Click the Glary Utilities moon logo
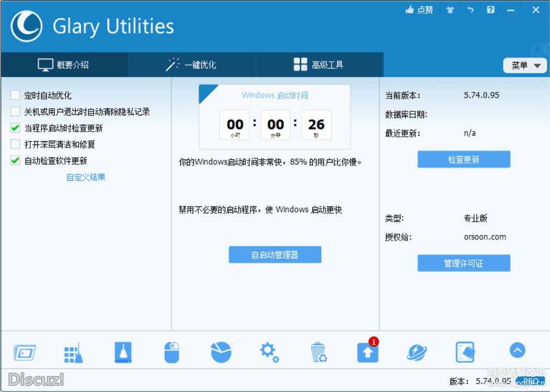Viewport: 550px width, 392px height. tap(27, 26)
